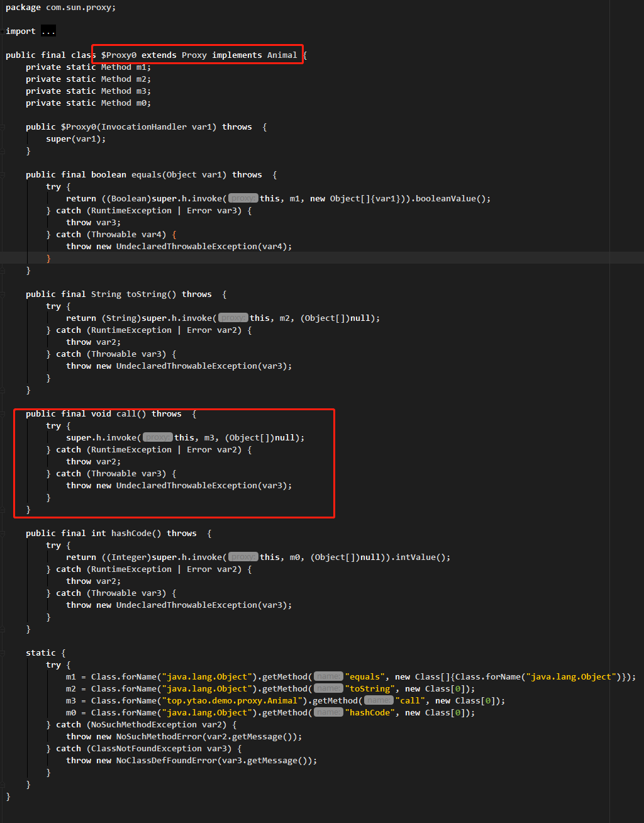This screenshot has width=644, height=823.
Task: Click the toString method name in signature
Action: [147, 294]
